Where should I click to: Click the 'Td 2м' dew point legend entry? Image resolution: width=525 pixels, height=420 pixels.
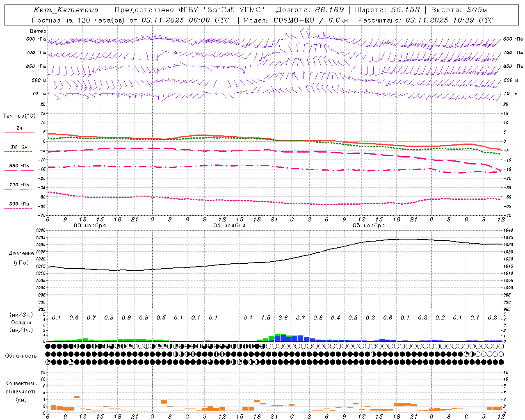point(19,147)
